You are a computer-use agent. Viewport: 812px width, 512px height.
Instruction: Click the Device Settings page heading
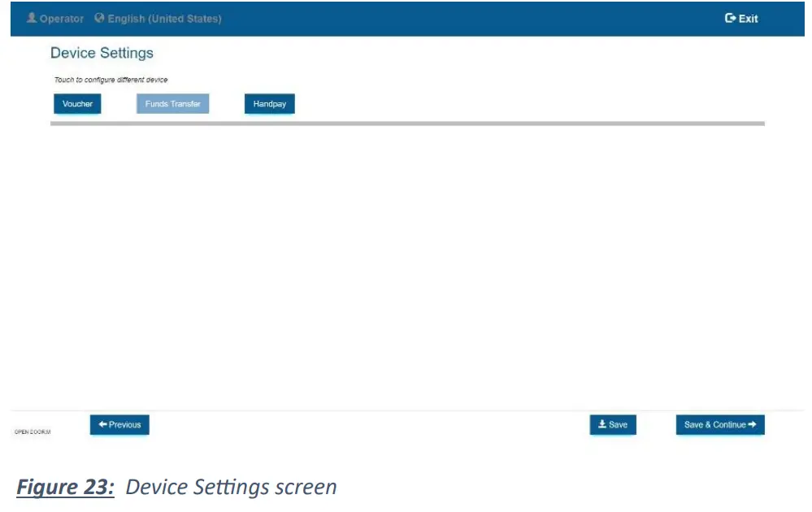point(102,53)
